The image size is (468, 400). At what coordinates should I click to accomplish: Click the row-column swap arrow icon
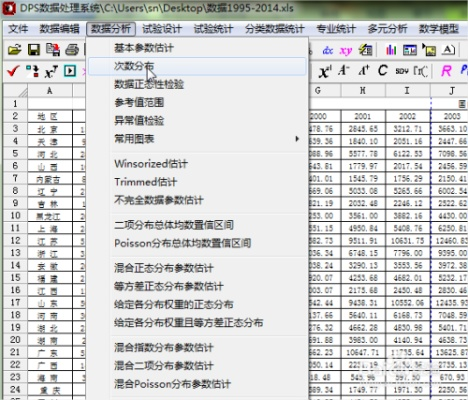(32, 71)
